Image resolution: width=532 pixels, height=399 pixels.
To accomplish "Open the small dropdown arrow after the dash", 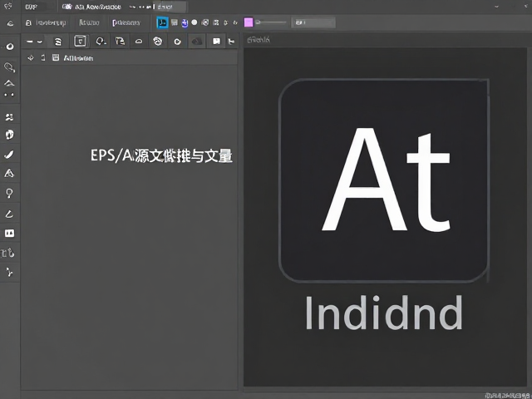I will (40, 42).
